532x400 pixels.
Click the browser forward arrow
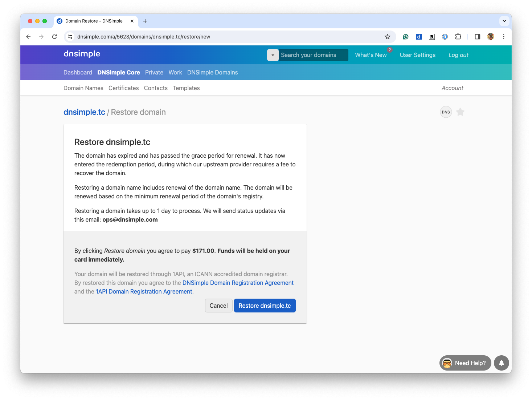(41, 37)
